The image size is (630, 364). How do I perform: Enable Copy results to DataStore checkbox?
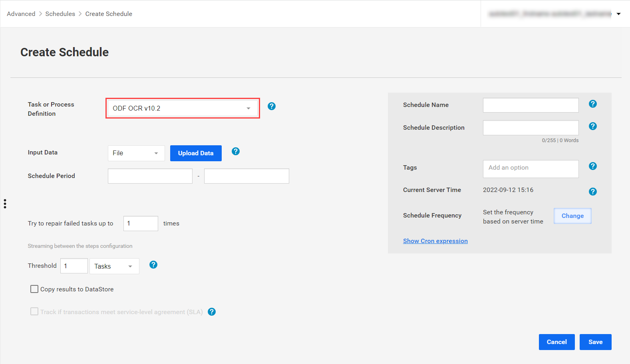pos(34,289)
